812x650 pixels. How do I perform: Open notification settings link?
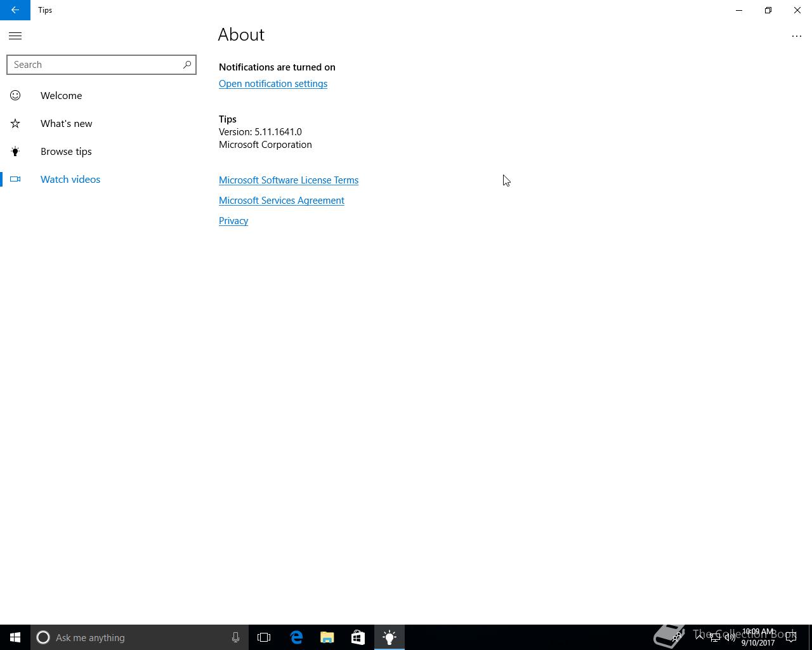[x=273, y=84]
